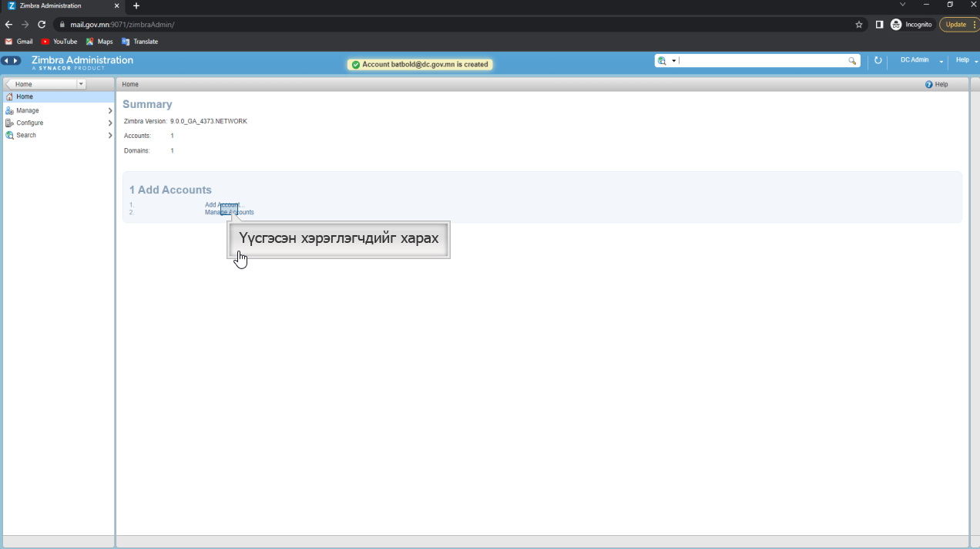Open the search type dropdown arrow

674,61
